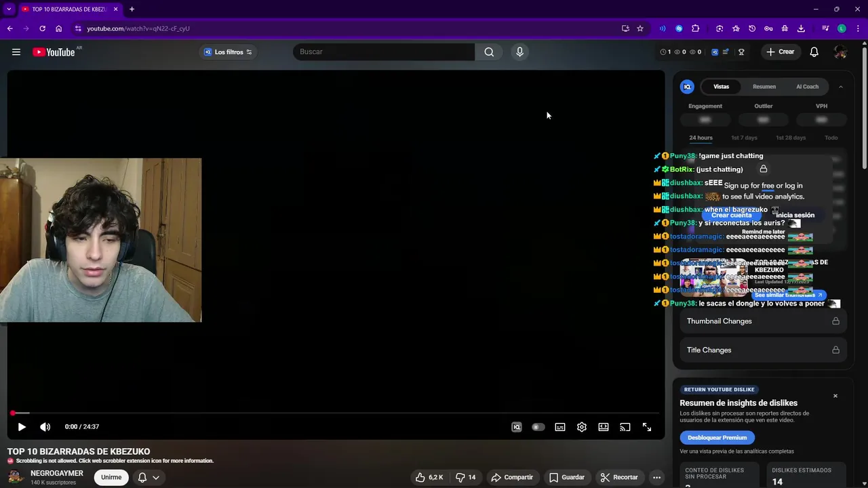Image resolution: width=868 pixels, height=488 pixels.
Task: Open media control music icon
Action: click(x=825, y=28)
